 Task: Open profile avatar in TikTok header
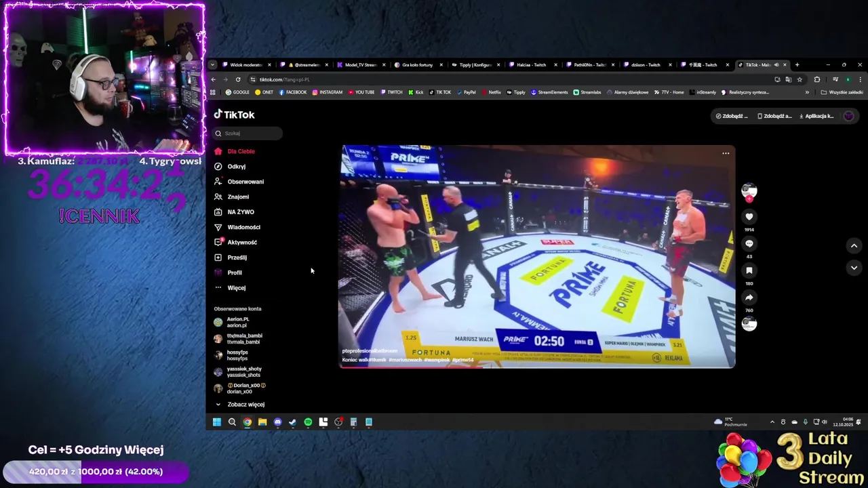click(x=848, y=116)
